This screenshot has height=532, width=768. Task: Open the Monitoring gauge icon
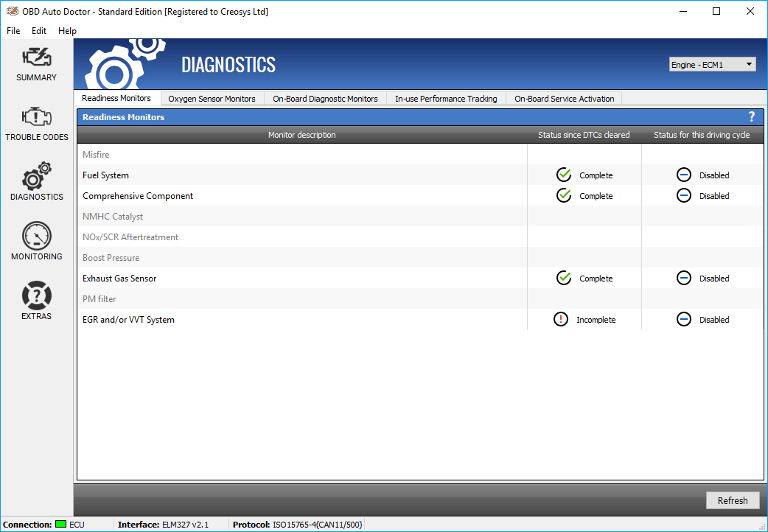(x=37, y=236)
